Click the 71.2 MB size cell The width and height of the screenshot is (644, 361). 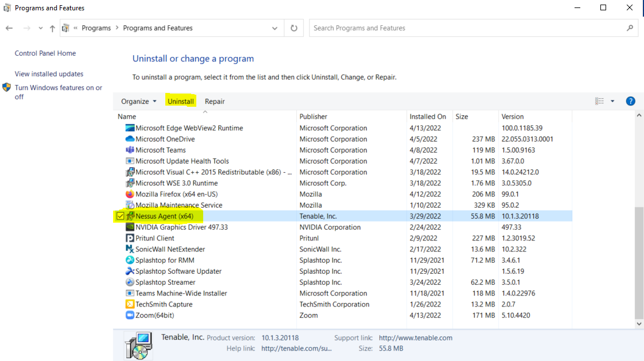click(x=483, y=261)
